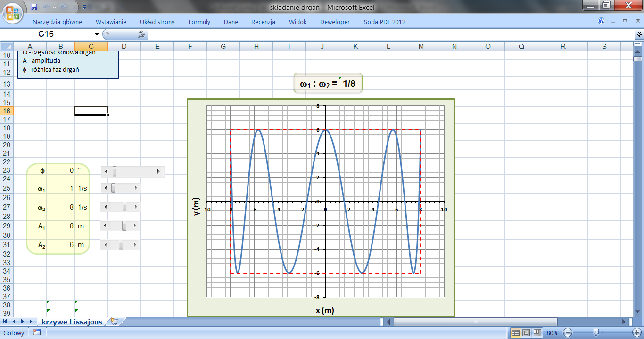644x339 pixels.
Task: Click vertical scrollbar up arrow
Action: pyautogui.click(x=638, y=50)
